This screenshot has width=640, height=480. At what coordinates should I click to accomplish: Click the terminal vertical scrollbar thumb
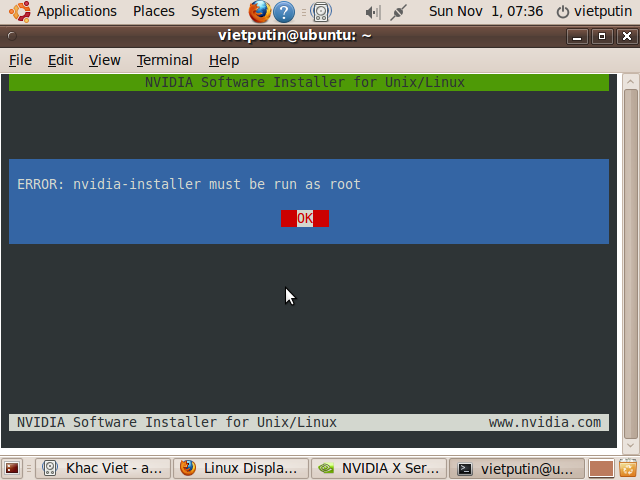[x=631, y=264]
